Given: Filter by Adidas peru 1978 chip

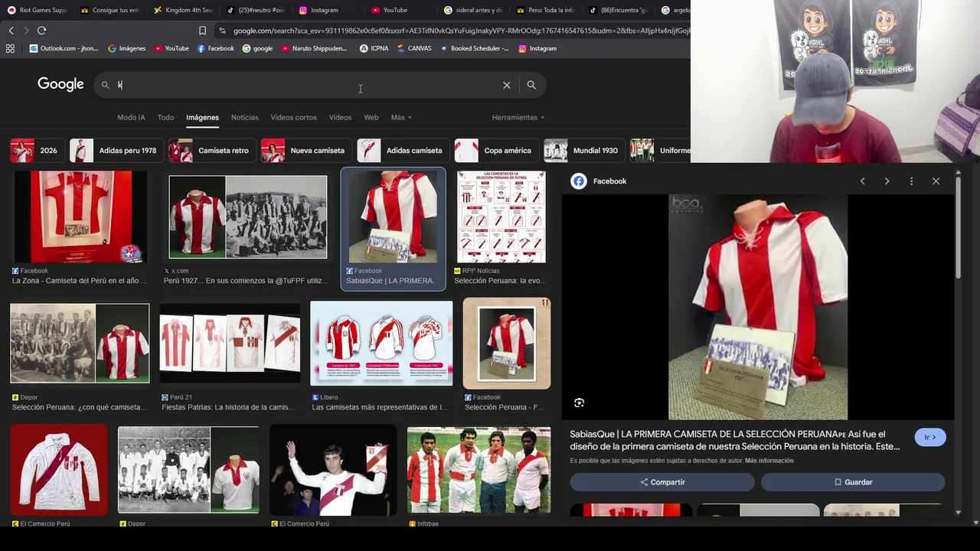Looking at the screenshot, I should click(116, 151).
